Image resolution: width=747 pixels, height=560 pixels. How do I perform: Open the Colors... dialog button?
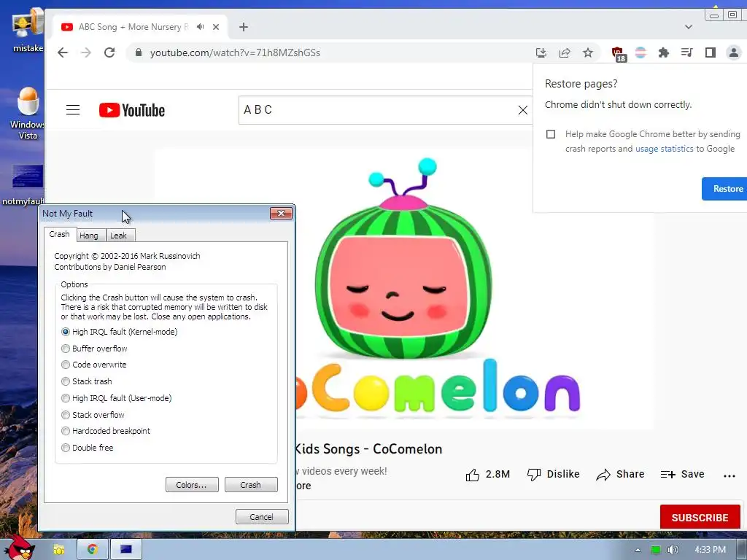point(192,485)
